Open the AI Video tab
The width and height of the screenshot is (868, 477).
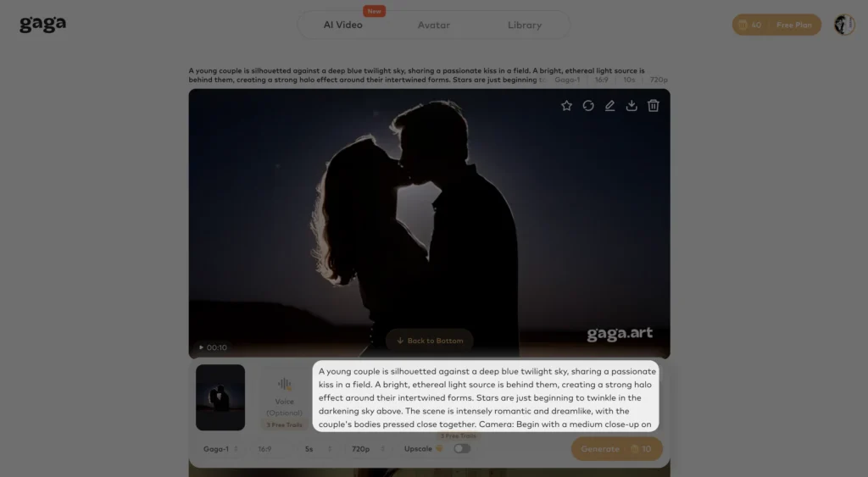(x=342, y=25)
